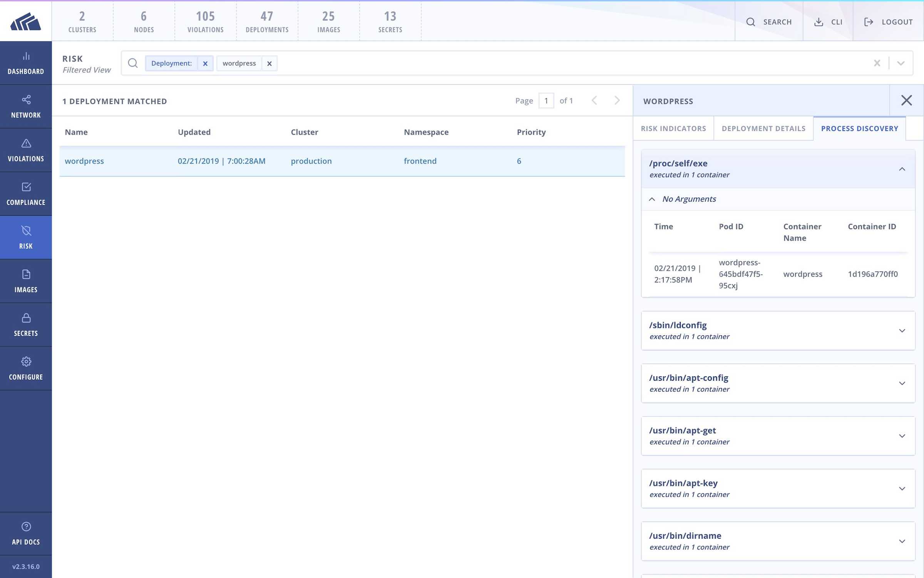Click the version label v2.3.16.0

26,566
